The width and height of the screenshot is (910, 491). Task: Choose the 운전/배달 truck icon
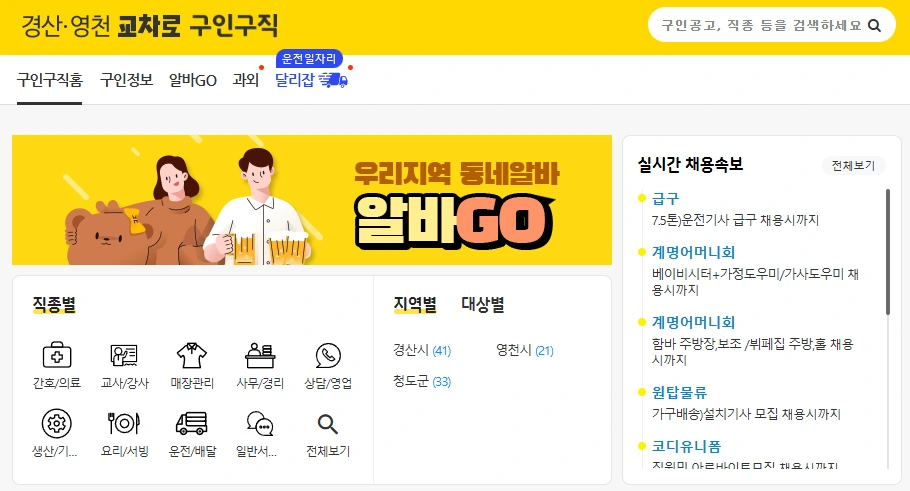click(192, 423)
